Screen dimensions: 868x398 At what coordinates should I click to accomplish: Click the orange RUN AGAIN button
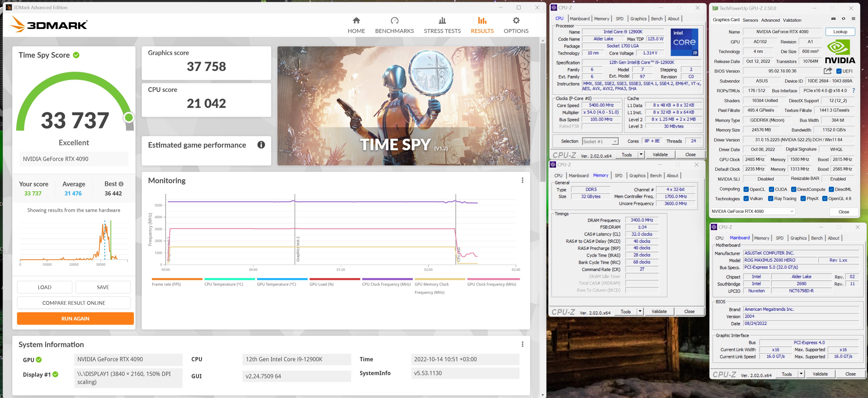75,319
